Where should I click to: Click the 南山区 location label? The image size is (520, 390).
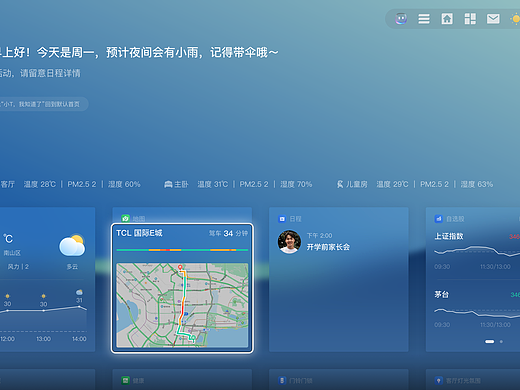point(12,253)
